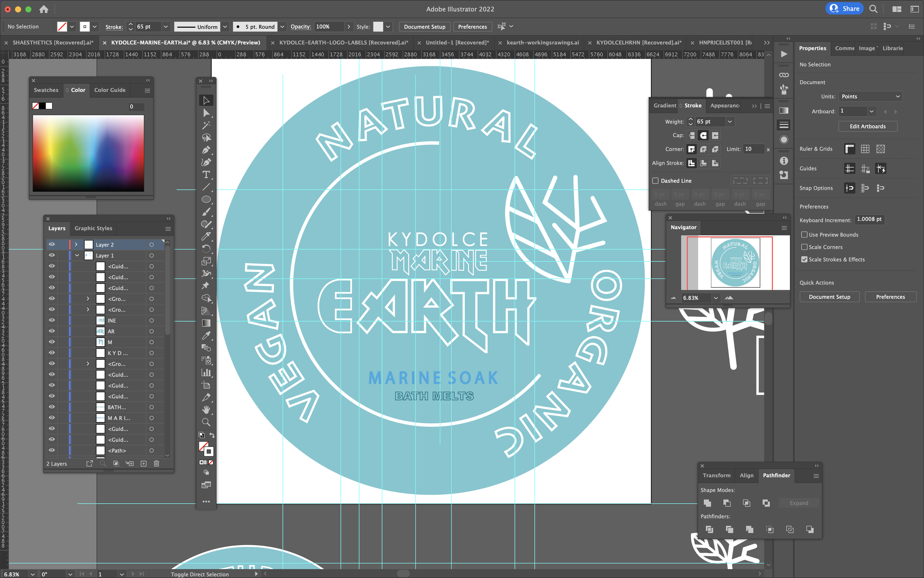924x578 pixels.
Task: Expand Layer 2 disclosure arrow
Action: point(76,245)
